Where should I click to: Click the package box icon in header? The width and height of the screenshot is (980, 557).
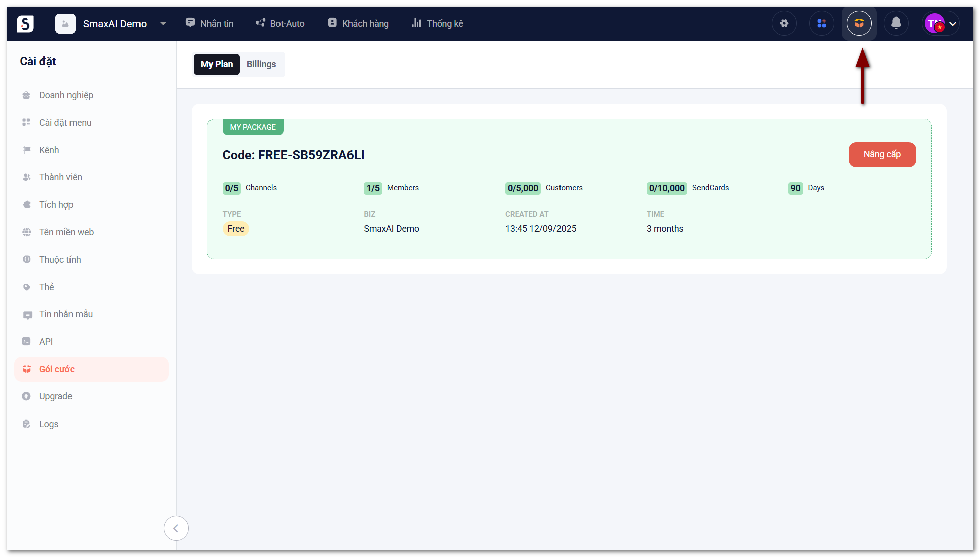(x=859, y=23)
